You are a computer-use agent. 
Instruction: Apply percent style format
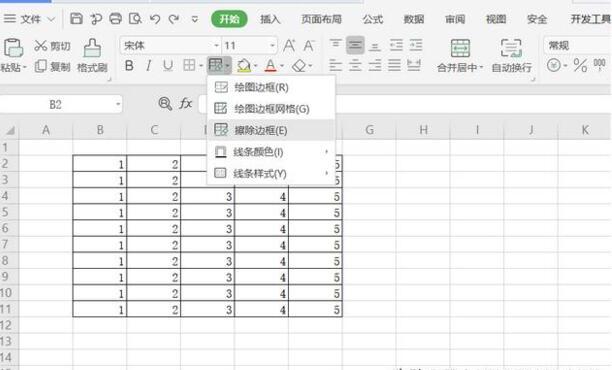580,65
